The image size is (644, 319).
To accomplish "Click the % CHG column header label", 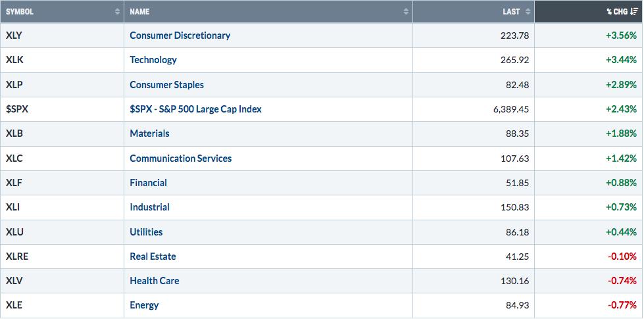I will [x=617, y=12].
